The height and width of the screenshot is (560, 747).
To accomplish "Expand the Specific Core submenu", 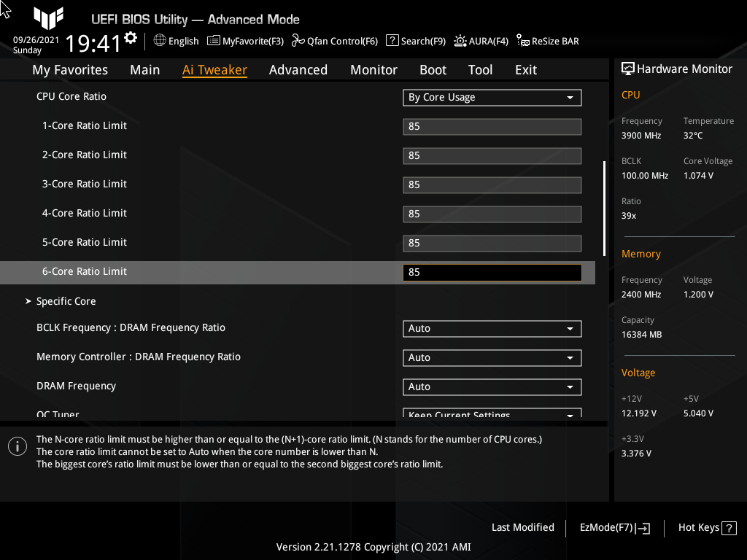I will (66, 300).
